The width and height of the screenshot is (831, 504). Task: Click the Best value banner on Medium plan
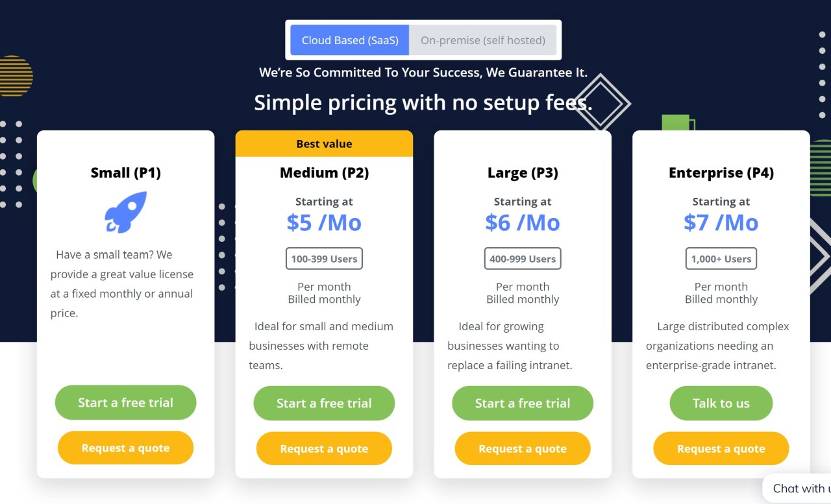tap(324, 143)
